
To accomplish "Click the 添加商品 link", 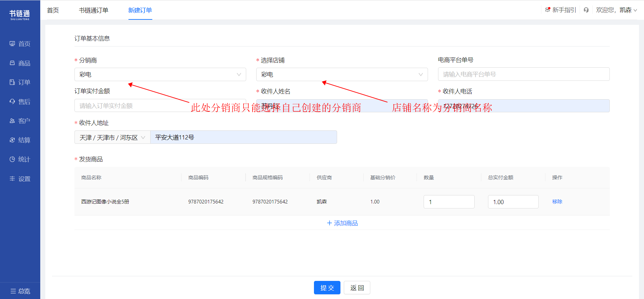I will [x=342, y=223].
